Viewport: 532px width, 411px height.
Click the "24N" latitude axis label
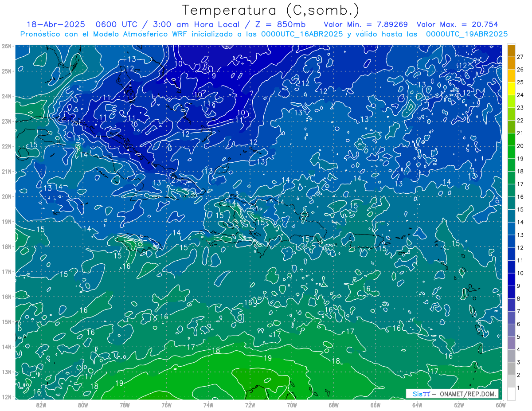click(x=7, y=96)
